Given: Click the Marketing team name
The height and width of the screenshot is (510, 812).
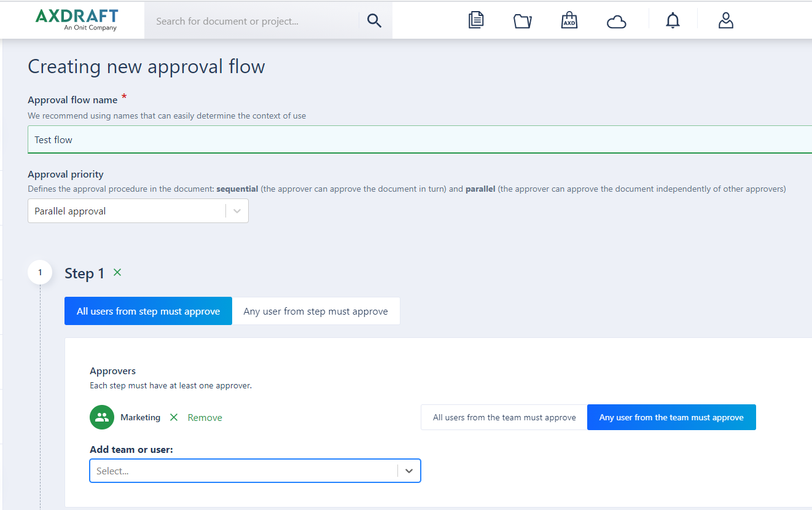Looking at the screenshot, I should [x=140, y=417].
